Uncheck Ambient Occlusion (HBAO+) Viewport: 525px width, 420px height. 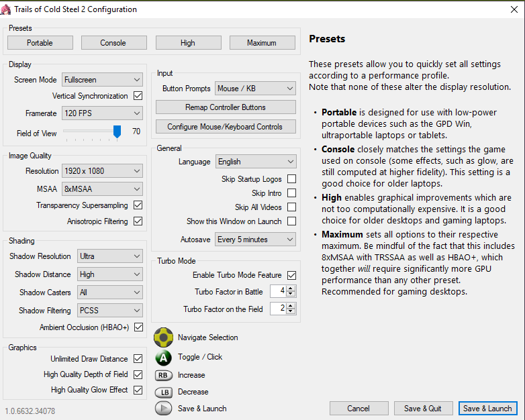(x=138, y=327)
